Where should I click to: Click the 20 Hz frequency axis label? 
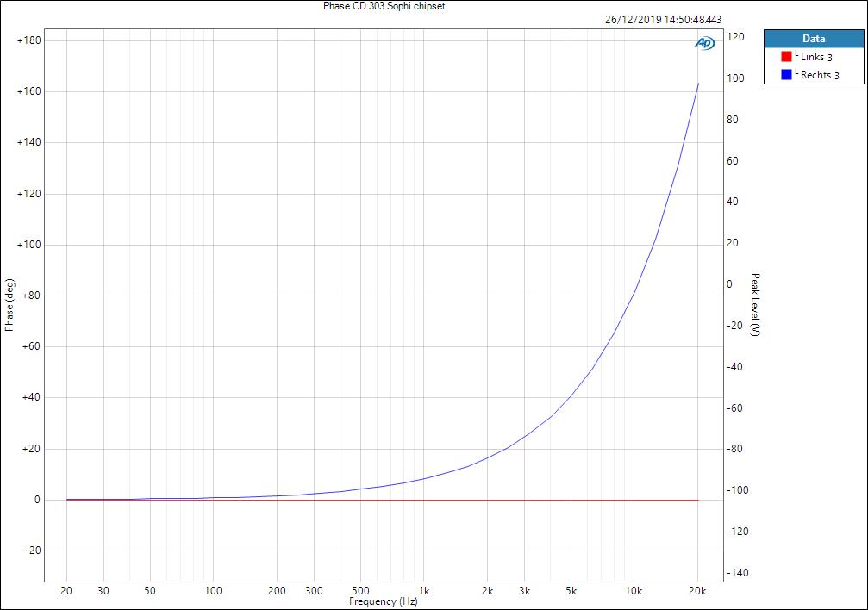point(66,591)
